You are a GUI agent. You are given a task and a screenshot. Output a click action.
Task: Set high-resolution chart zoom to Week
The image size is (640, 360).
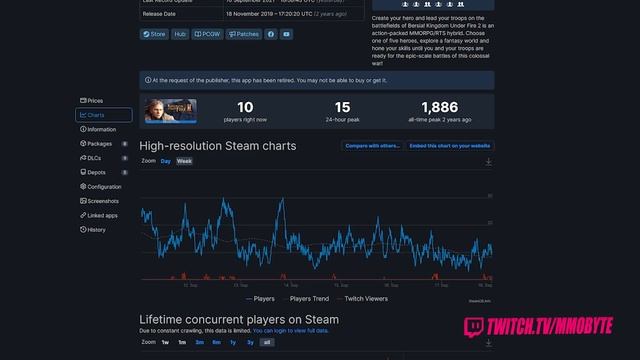point(184,161)
